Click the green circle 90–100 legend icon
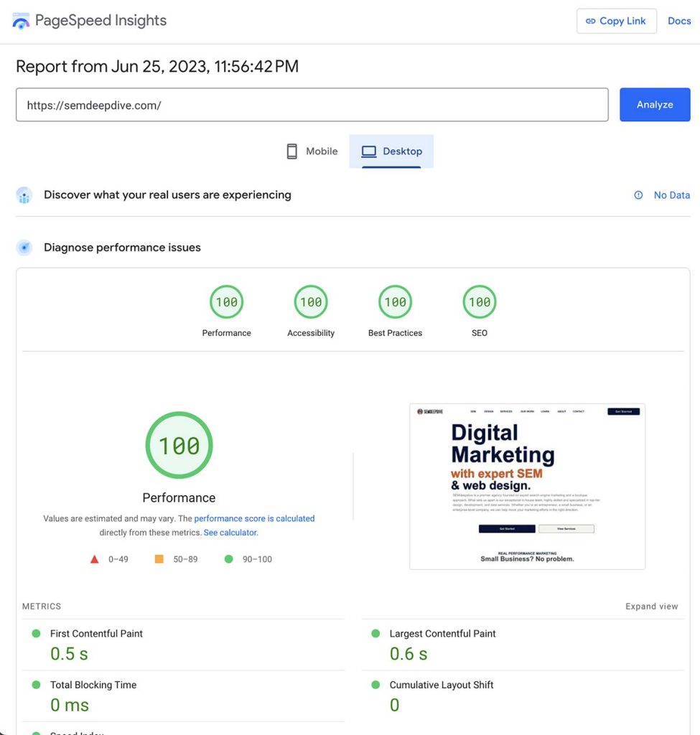 pyautogui.click(x=228, y=558)
